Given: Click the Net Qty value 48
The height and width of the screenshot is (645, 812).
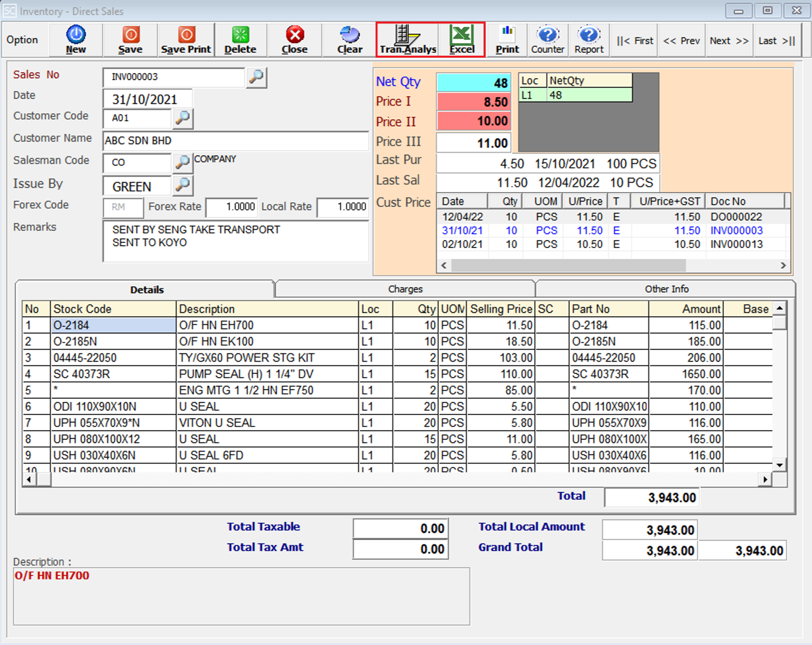Looking at the screenshot, I should [x=474, y=83].
